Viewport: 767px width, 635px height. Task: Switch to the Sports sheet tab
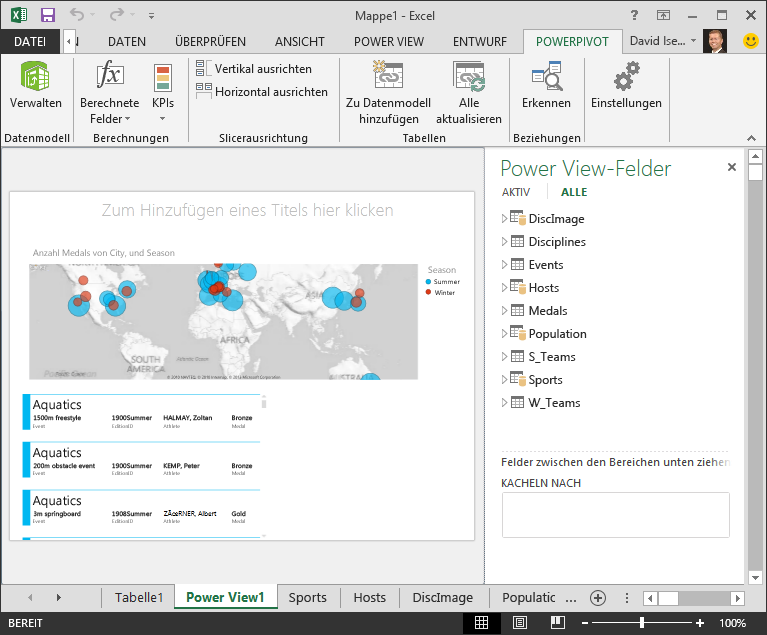tap(307, 597)
